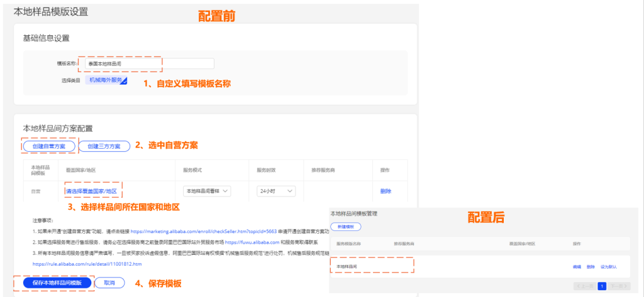
Task: Click 删除 in the 自营 scheme row
Action: click(x=386, y=191)
